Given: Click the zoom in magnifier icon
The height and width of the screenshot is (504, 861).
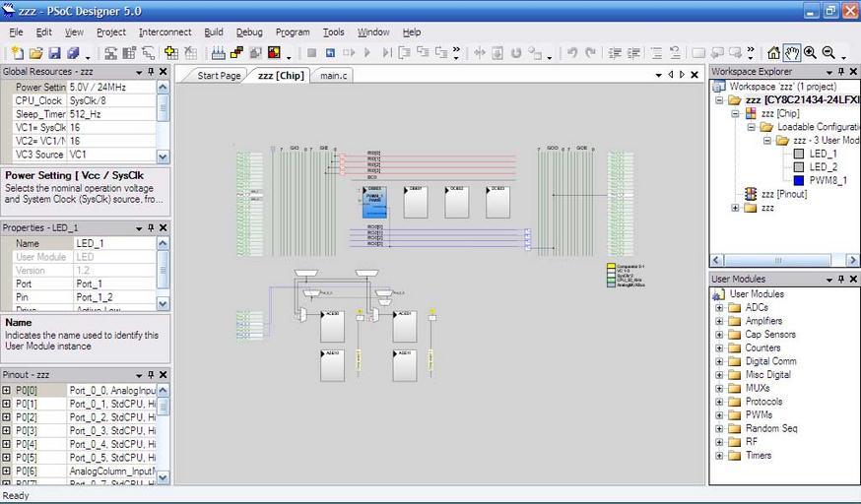Looking at the screenshot, I should click(x=810, y=52).
